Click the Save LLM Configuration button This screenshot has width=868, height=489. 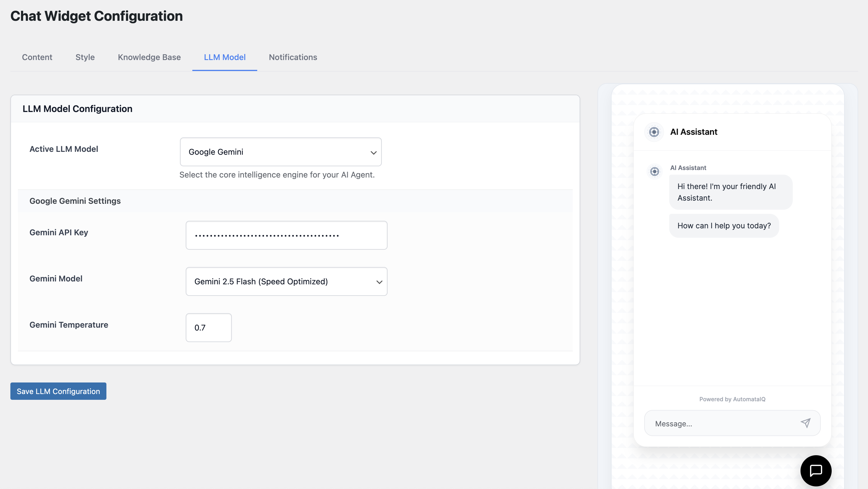58,391
